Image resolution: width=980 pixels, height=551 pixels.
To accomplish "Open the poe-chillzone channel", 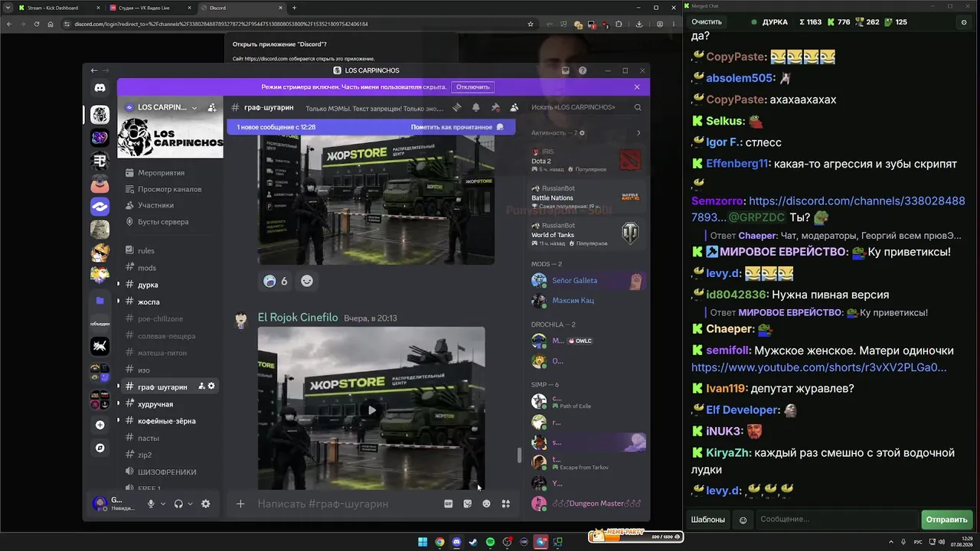I will [160, 318].
